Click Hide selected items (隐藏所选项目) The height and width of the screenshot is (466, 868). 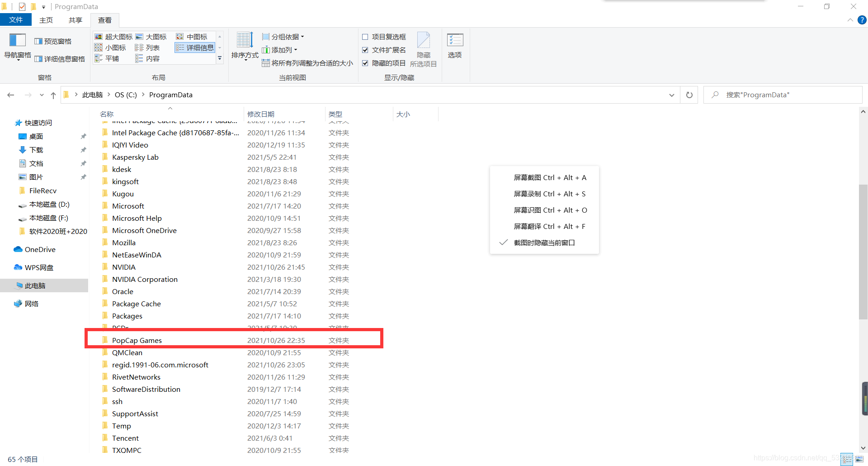pos(424,50)
